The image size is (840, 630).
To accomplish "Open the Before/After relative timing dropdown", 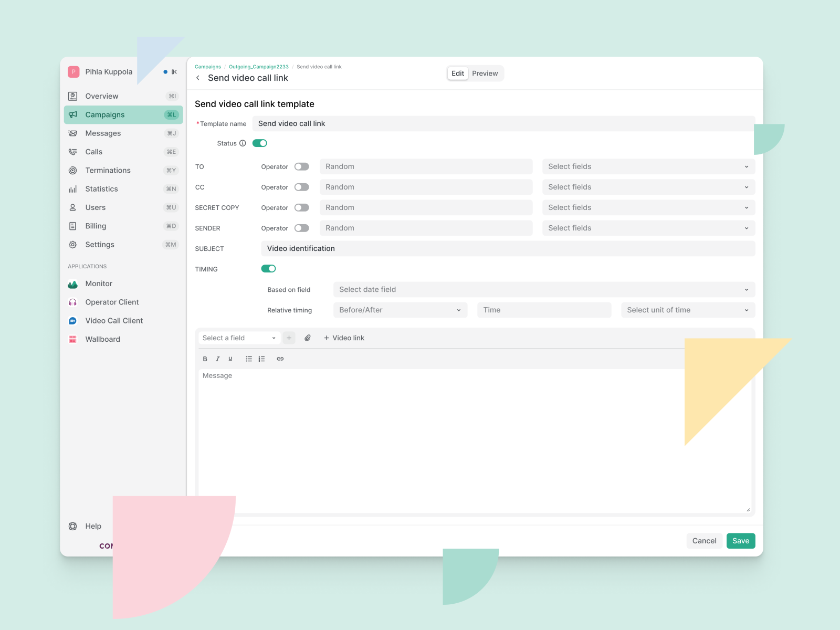I will tap(400, 310).
